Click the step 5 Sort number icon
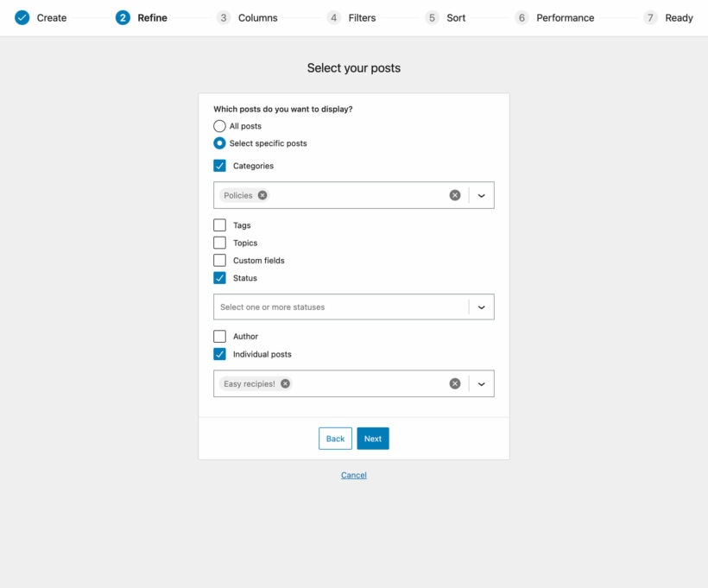 point(432,17)
